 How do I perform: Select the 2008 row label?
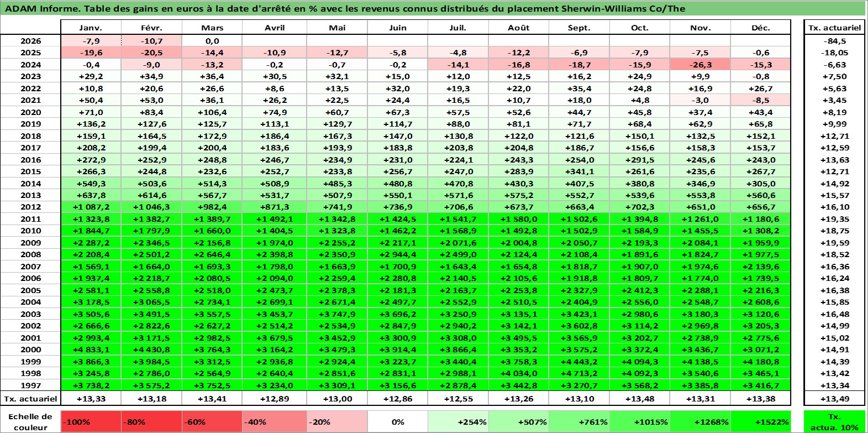(x=30, y=254)
